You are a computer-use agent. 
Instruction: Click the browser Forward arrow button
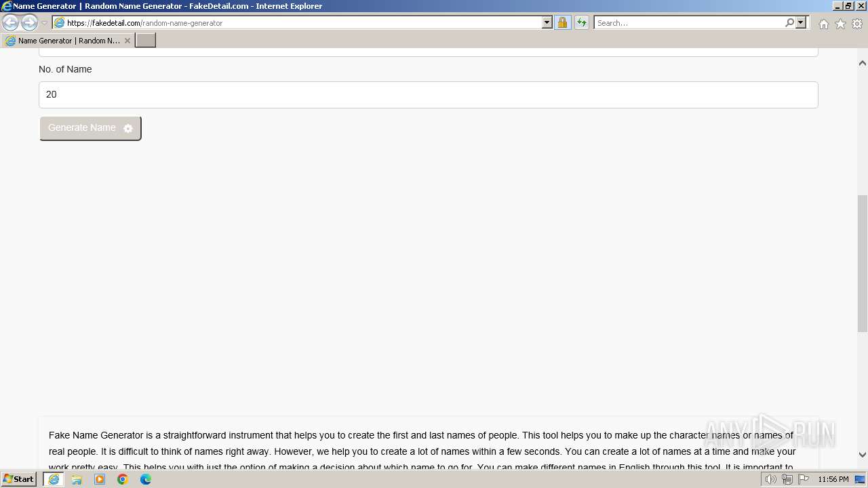pos(29,23)
